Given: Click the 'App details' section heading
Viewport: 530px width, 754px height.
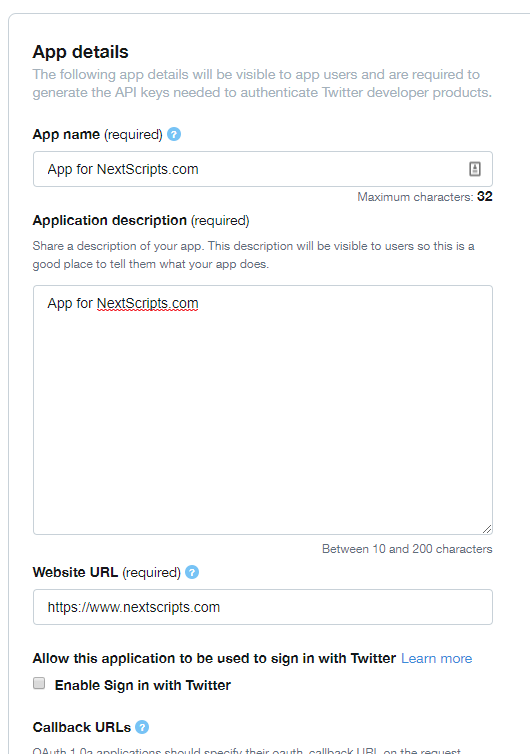Looking at the screenshot, I should [81, 52].
